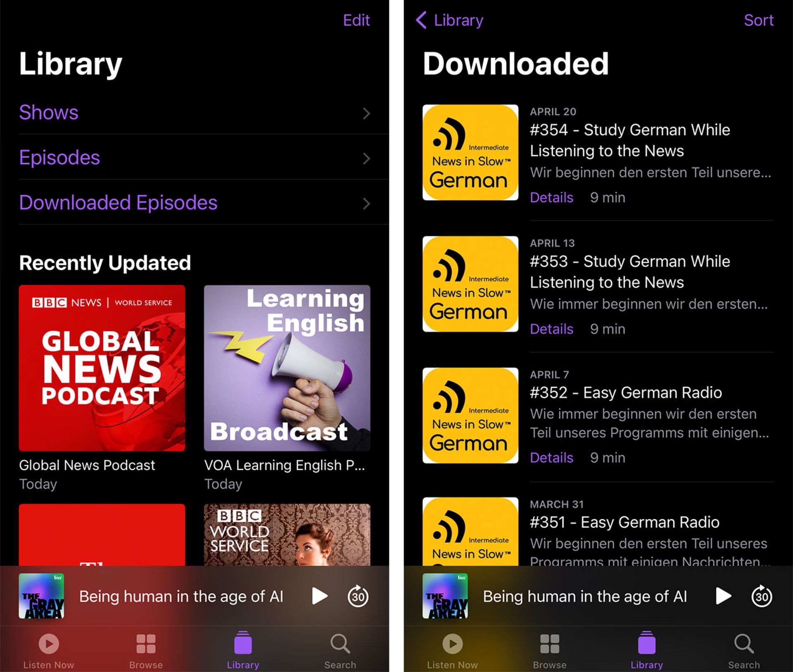Open artwork for episode #354
This screenshot has height=672, width=793.
tap(470, 152)
